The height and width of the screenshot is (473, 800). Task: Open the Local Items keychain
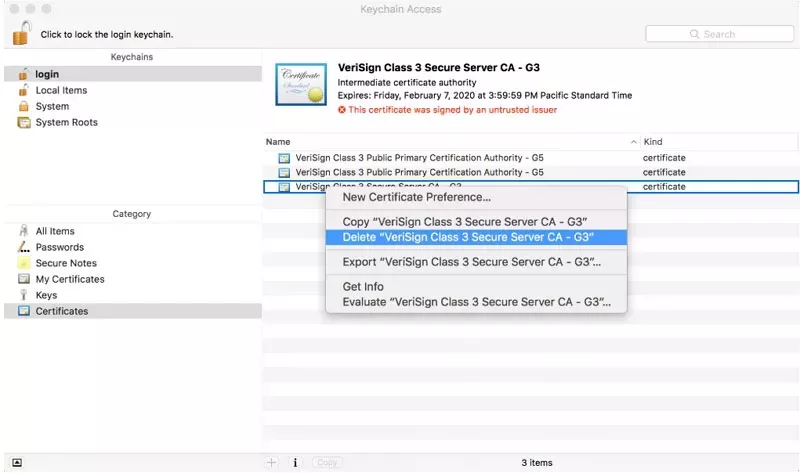pos(61,90)
